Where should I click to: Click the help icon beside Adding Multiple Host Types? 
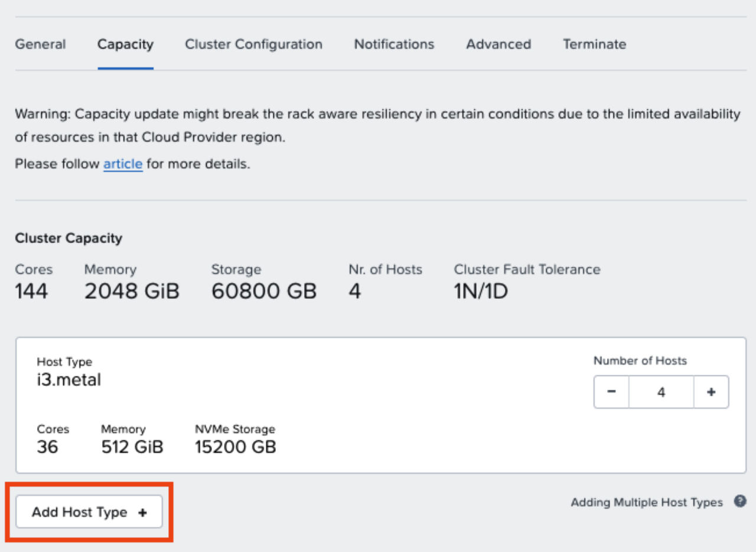click(739, 501)
